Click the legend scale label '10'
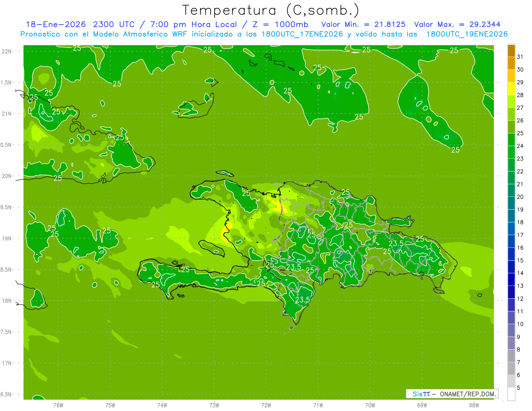Image resolution: width=532 pixels, height=411 pixels. tap(520, 324)
